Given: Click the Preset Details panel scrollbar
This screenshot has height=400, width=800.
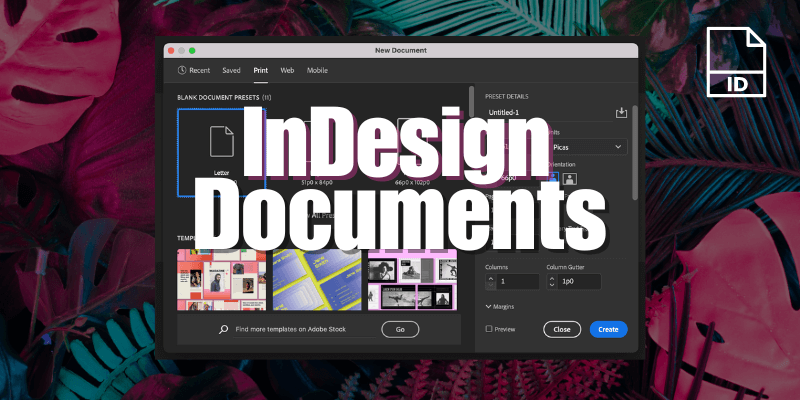Looking at the screenshot, I should 635,153.
